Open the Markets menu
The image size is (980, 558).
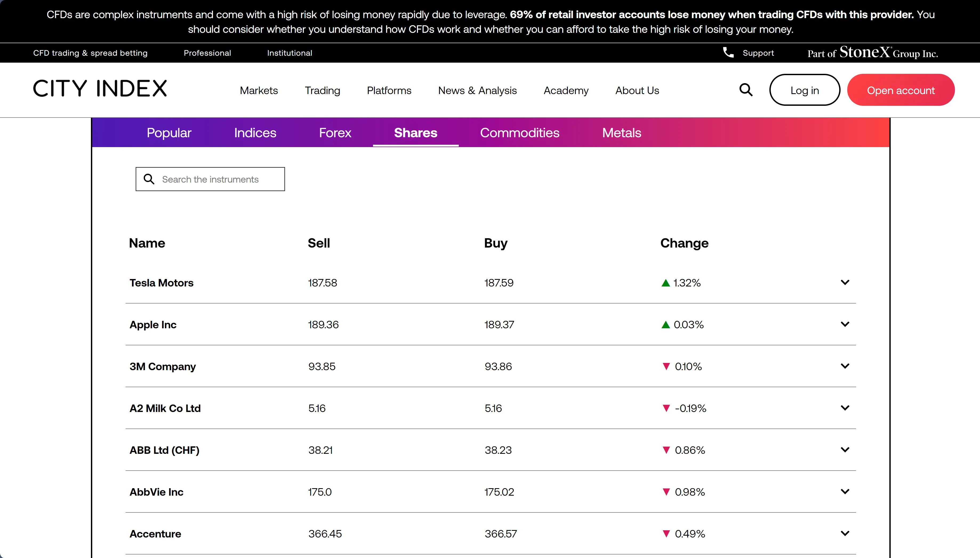click(259, 90)
